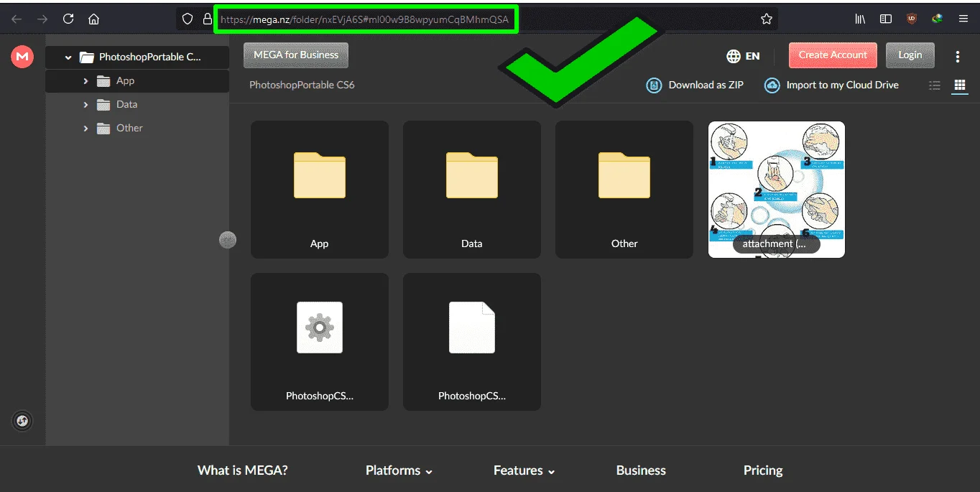Select the PhotoshopCS file with gear icon

click(x=320, y=342)
